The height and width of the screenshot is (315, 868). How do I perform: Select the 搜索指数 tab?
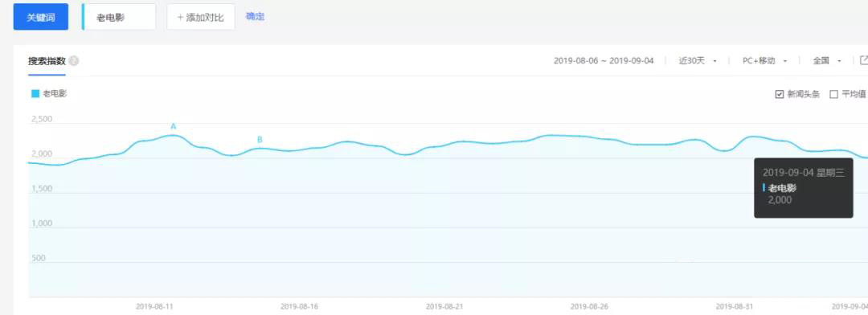pyautogui.click(x=47, y=61)
